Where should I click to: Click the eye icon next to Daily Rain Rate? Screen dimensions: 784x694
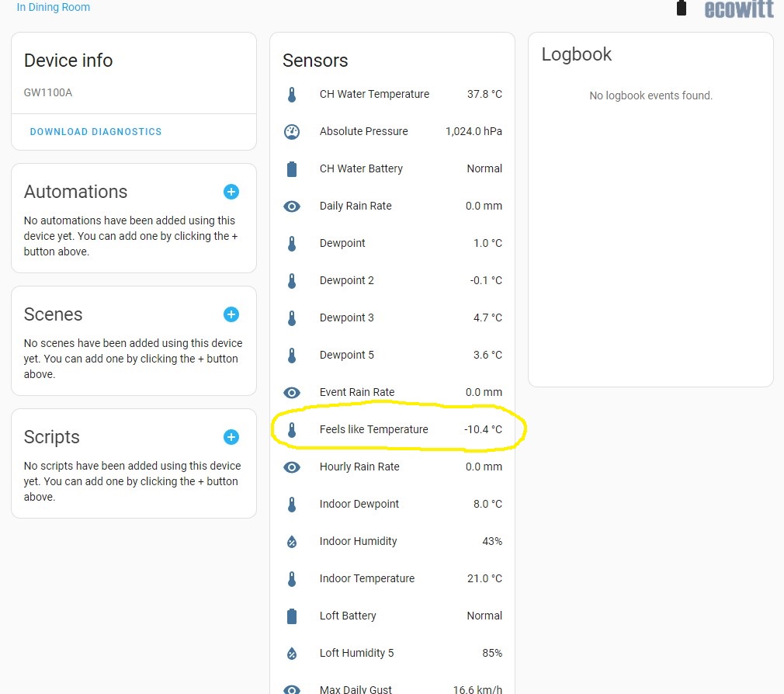tap(291, 206)
